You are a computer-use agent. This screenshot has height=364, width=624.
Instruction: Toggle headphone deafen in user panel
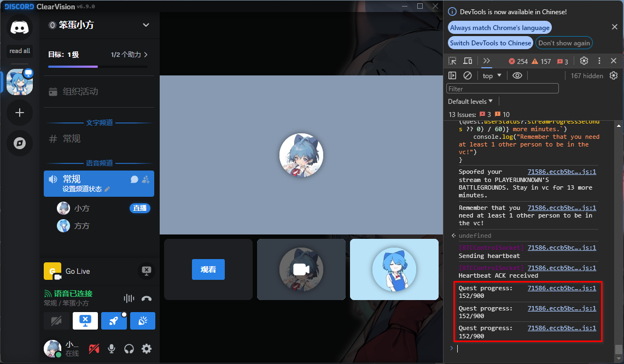[129, 348]
